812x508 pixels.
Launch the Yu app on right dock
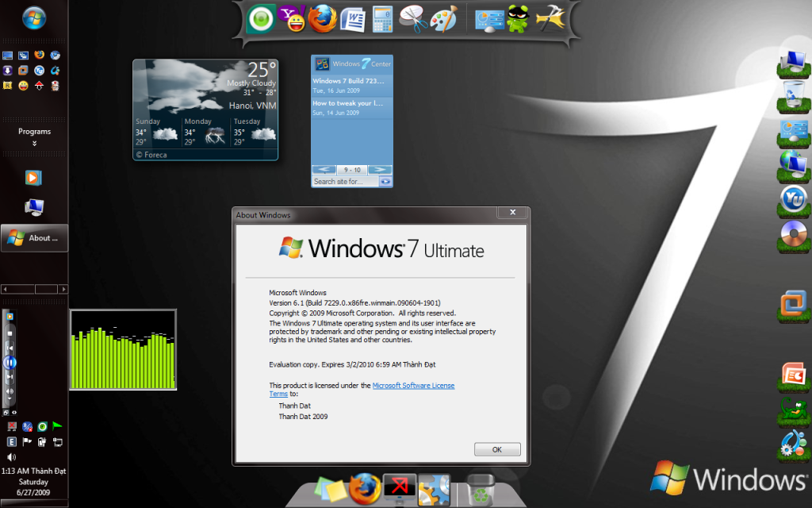pyautogui.click(x=793, y=200)
